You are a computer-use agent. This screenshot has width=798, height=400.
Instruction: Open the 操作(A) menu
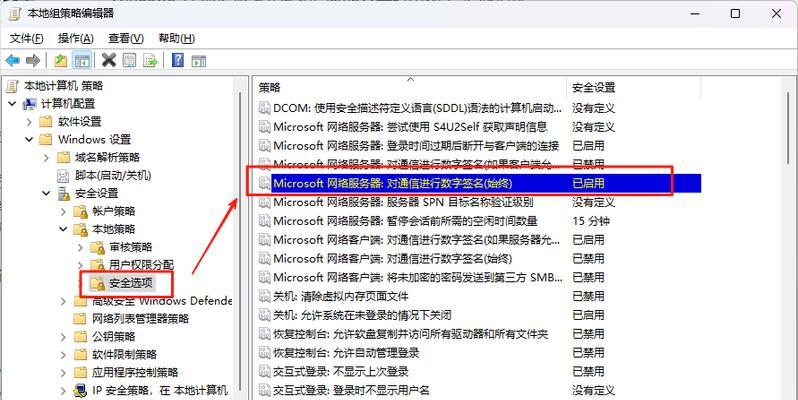click(76, 38)
